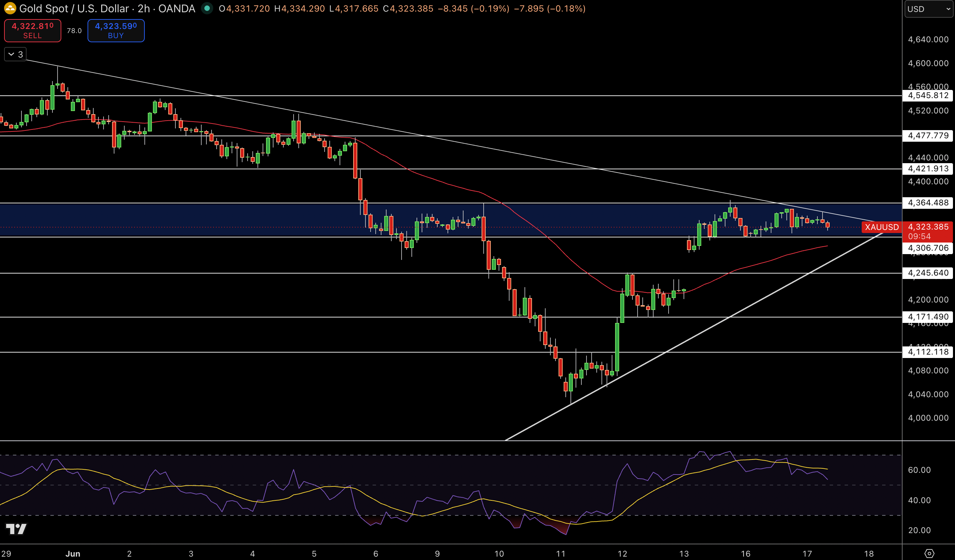This screenshot has height=560, width=955.
Task: Click the 4,000.000 axis price label
Action: coord(928,418)
